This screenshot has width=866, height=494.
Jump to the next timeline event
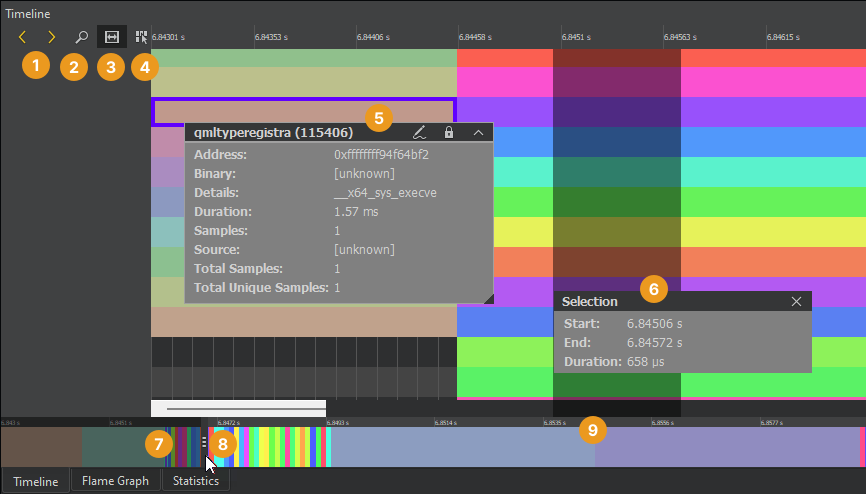(52, 37)
